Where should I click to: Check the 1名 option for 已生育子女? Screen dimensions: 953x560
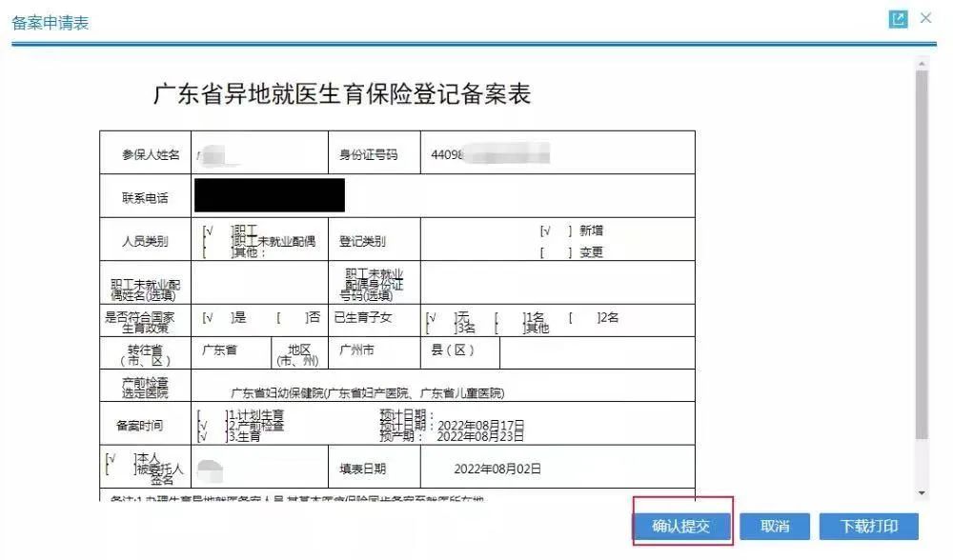pyautogui.click(x=510, y=317)
